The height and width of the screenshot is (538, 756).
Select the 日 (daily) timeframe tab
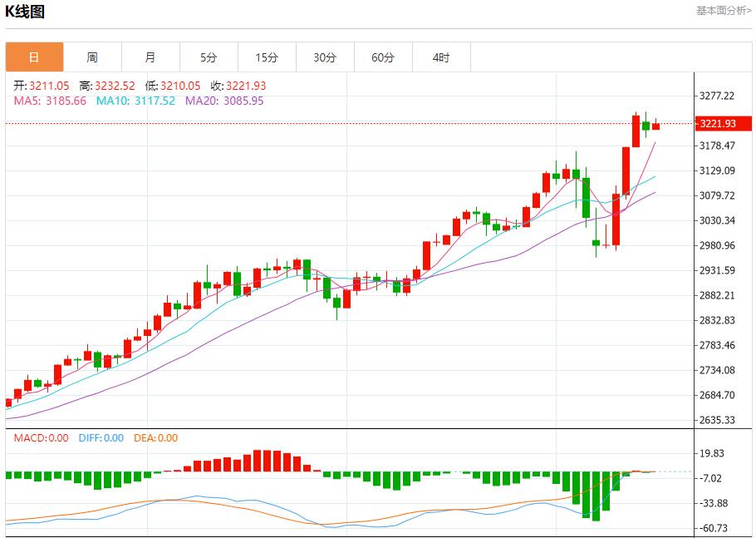[34, 57]
